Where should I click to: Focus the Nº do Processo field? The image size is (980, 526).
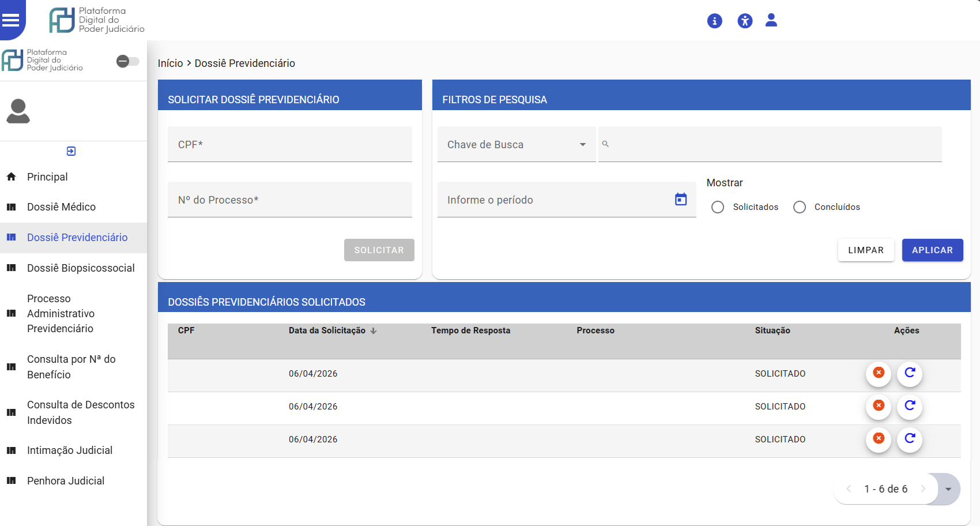pyautogui.click(x=290, y=200)
